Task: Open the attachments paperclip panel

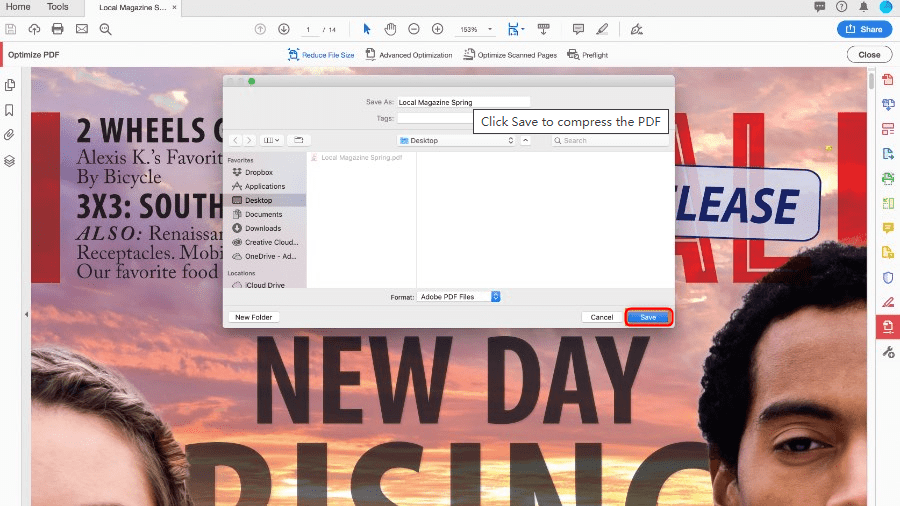Action: point(10,135)
